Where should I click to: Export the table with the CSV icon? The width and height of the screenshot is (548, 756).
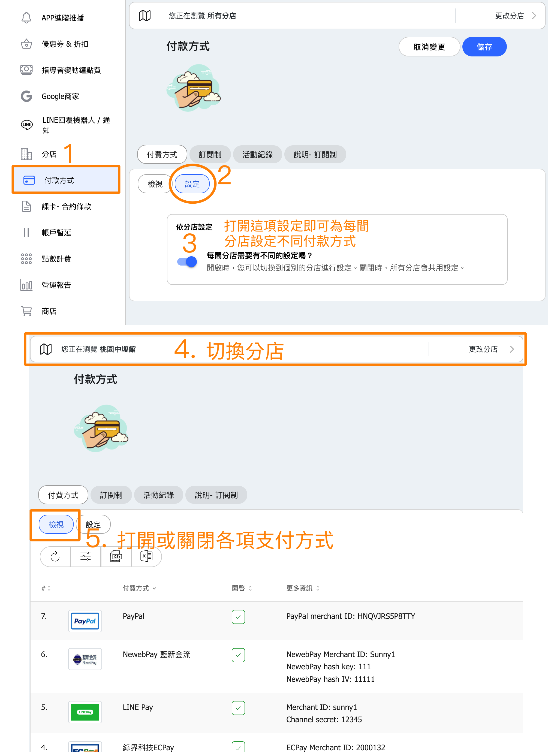[116, 556]
